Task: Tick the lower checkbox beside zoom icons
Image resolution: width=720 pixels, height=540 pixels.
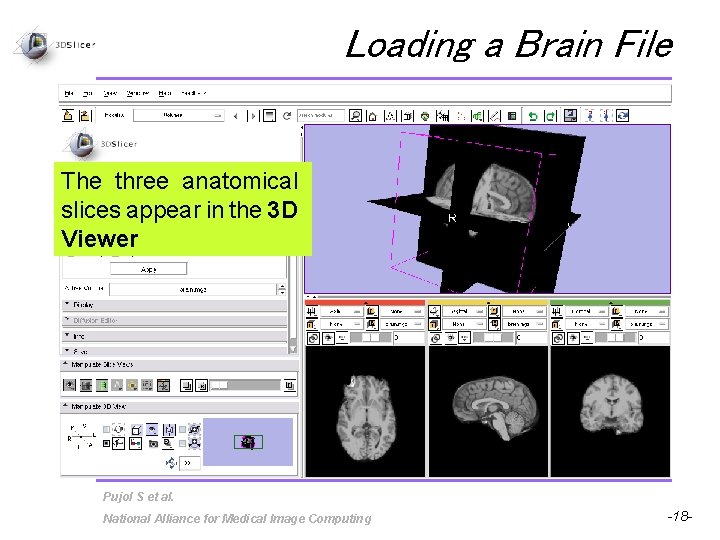Action: click(x=182, y=444)
